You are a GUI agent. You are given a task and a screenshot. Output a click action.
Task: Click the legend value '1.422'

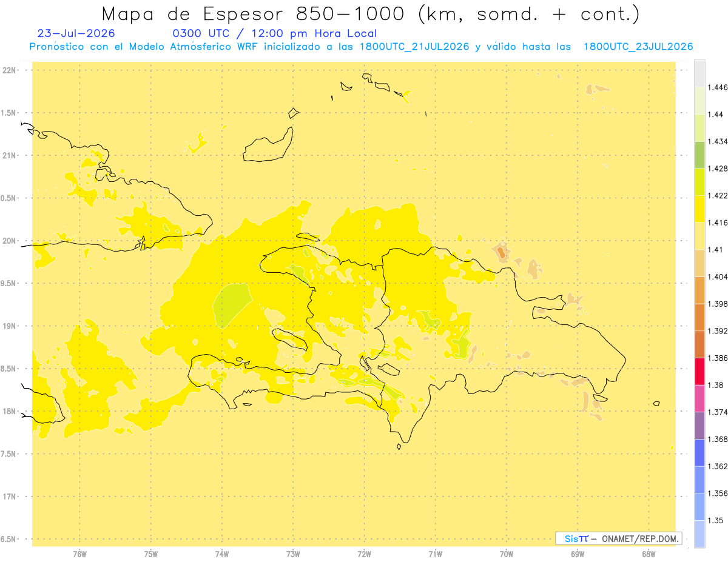click(718, 195)
